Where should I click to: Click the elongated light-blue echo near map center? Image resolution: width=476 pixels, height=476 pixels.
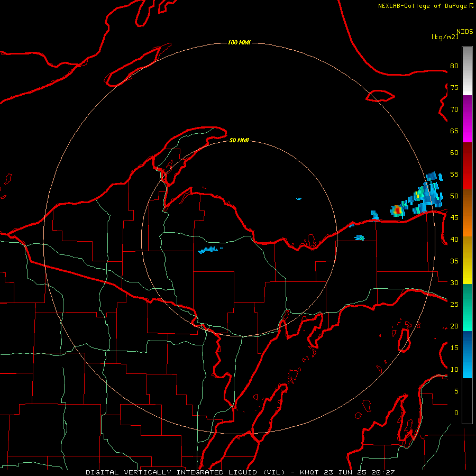point(208,250)
